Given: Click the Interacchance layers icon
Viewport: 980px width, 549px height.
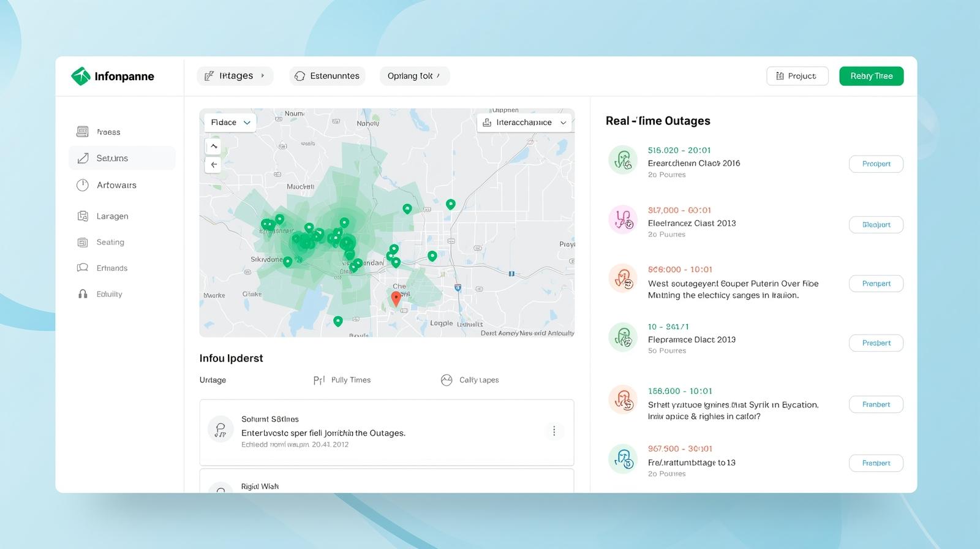Looking at the screenshot, I should coord(487,123).
